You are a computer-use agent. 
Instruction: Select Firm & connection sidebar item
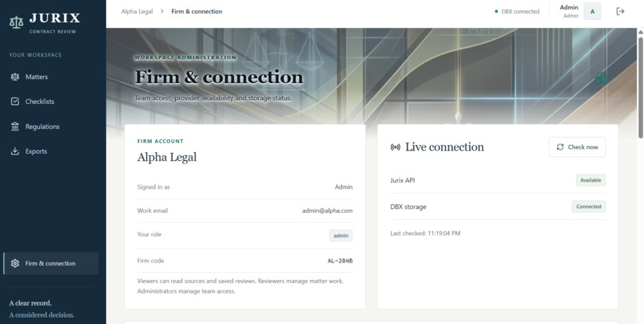click(x=51, y=263)
